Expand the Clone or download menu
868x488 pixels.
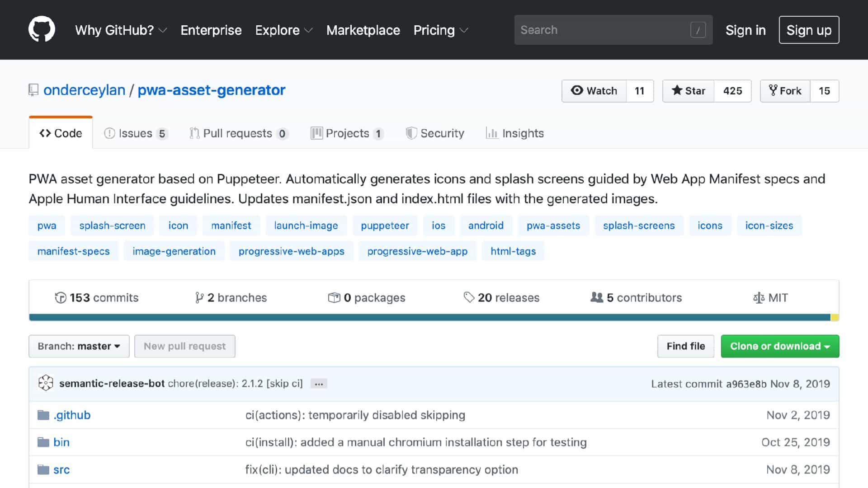(780, 346)
